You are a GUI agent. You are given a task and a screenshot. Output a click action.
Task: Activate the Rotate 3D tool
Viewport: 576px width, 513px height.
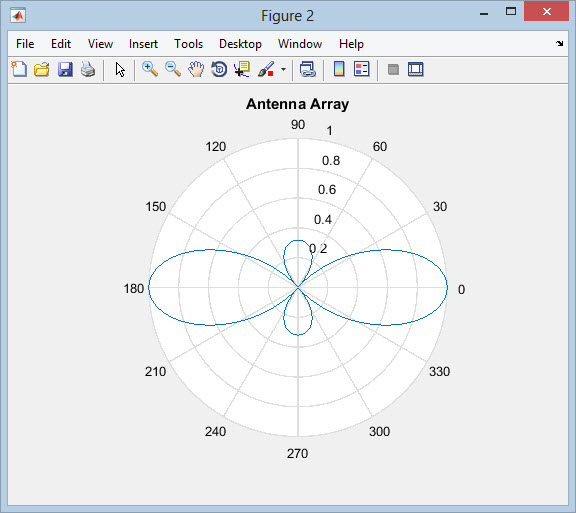219,69
